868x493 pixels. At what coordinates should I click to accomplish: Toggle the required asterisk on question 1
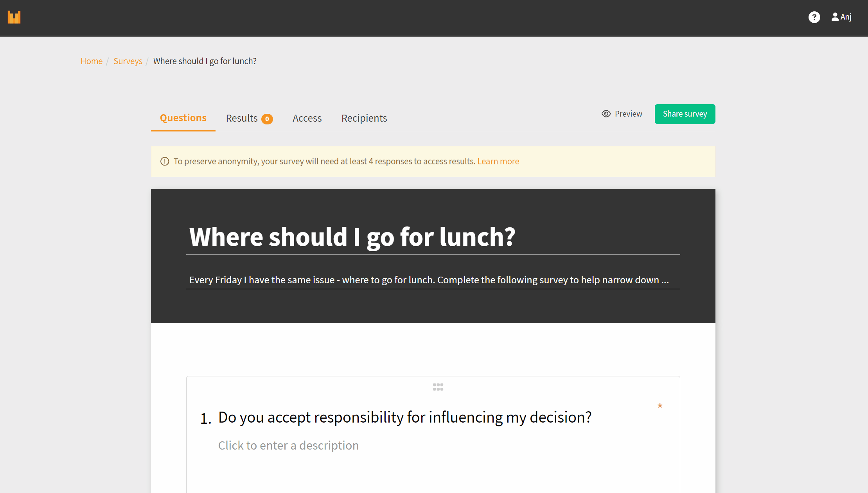(660, 406)
